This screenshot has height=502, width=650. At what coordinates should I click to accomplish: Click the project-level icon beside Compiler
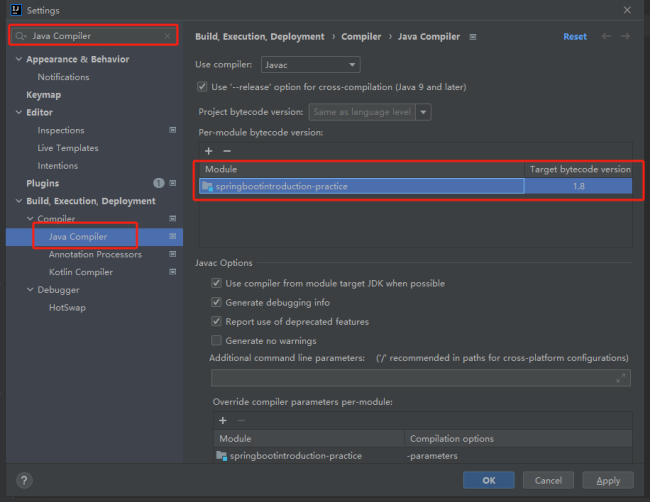[x=172, y=218]
